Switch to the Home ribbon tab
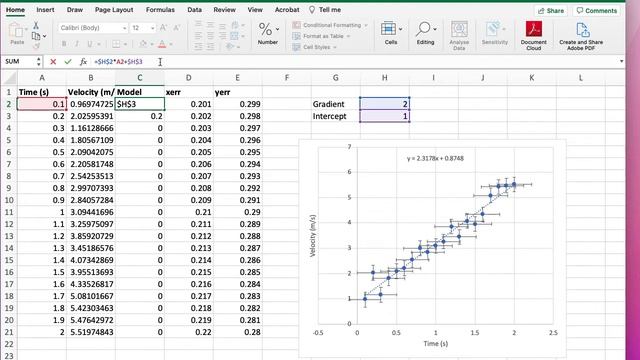The height and width of the screenshot is (360, 640). point(15,10)
